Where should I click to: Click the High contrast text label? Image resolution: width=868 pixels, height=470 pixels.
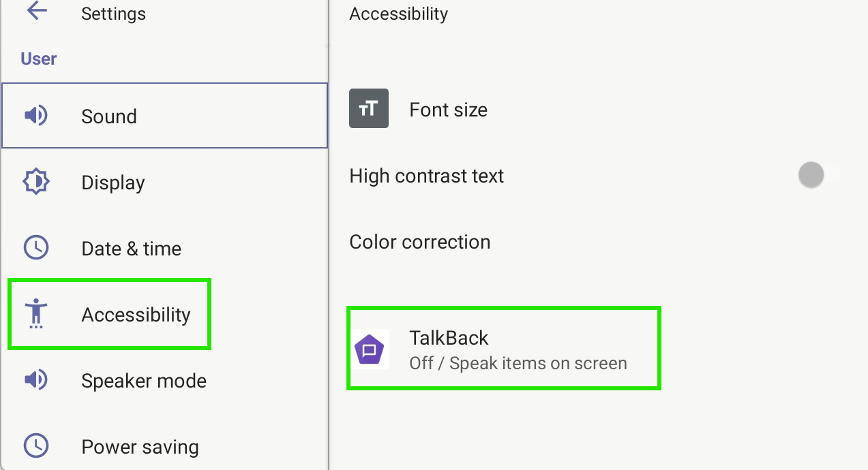tap(426, 176)
